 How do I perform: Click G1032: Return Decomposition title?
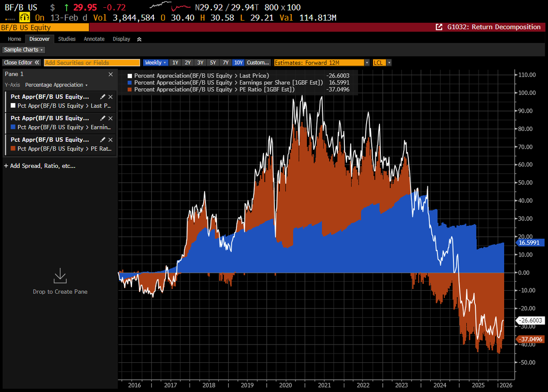(x=493, y=27)
